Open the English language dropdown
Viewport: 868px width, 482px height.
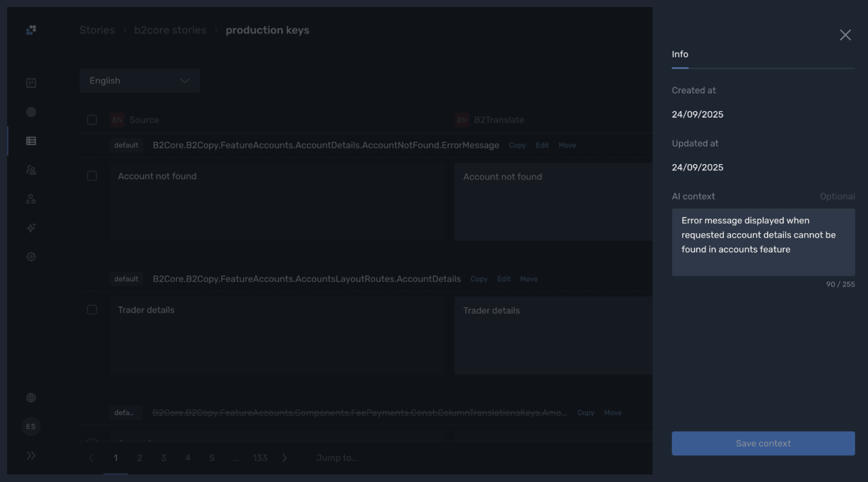(x=139, y=81)
